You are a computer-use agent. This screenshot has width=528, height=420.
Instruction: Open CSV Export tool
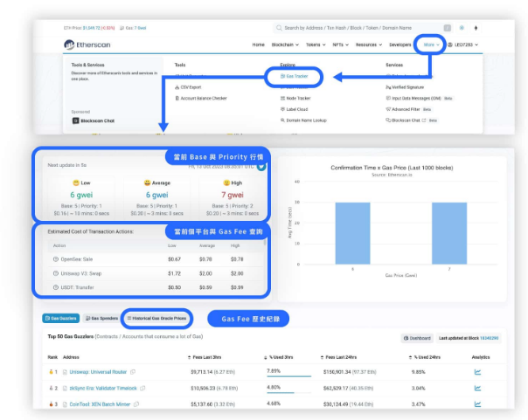pos(188,87)
